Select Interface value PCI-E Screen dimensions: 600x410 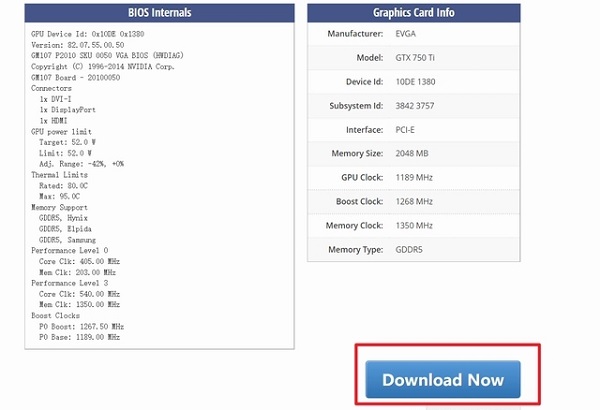(405, 130)
